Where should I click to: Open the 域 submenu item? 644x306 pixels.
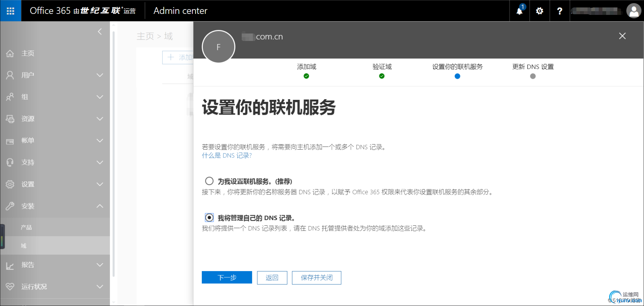click(55, 246)
